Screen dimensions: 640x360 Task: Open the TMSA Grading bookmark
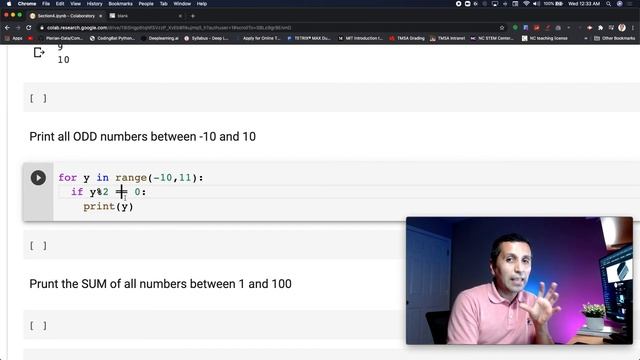click(407, 38)
